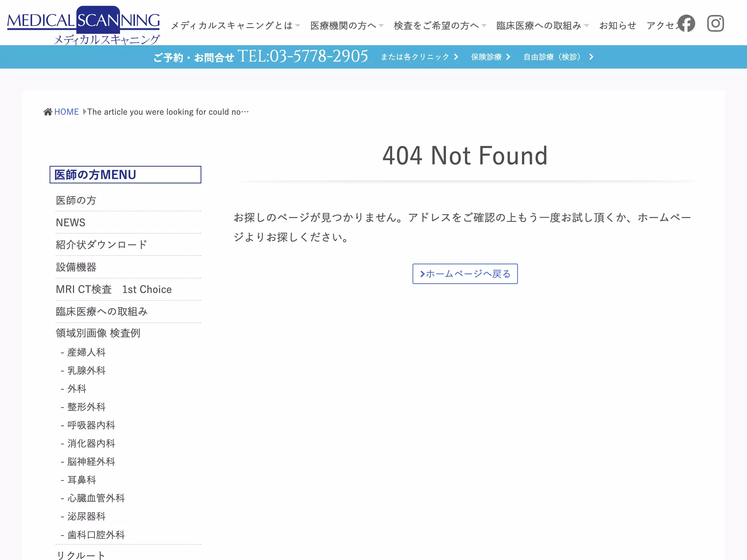This screenshot has height=560, width=747.
Task: Select 整形外科 sub-item
Action: tap(86, 407)
